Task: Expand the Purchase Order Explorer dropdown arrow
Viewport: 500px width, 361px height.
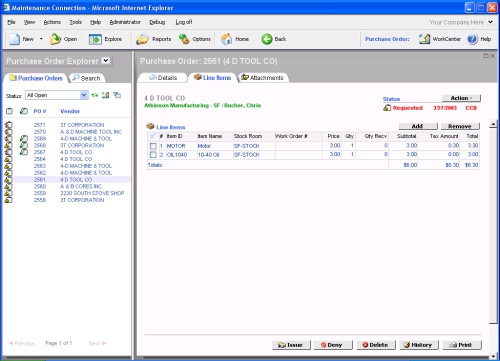Action: tap(106, 61)
